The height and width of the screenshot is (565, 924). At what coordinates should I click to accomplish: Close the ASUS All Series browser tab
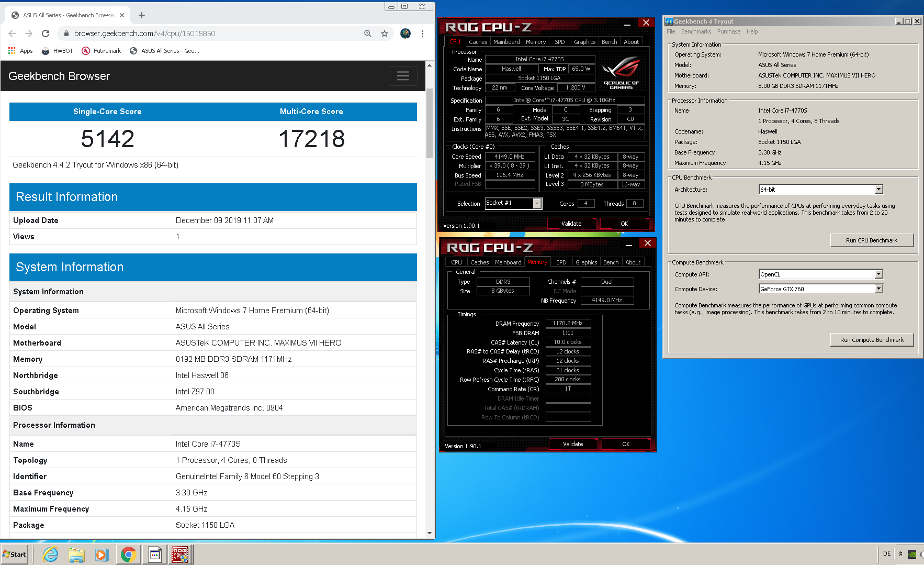click(122, 15)
